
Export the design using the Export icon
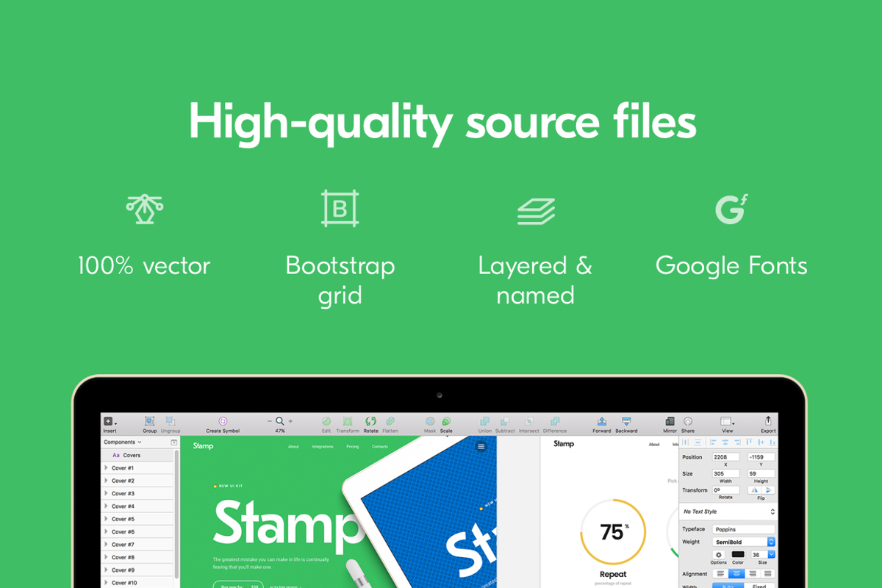767,421
